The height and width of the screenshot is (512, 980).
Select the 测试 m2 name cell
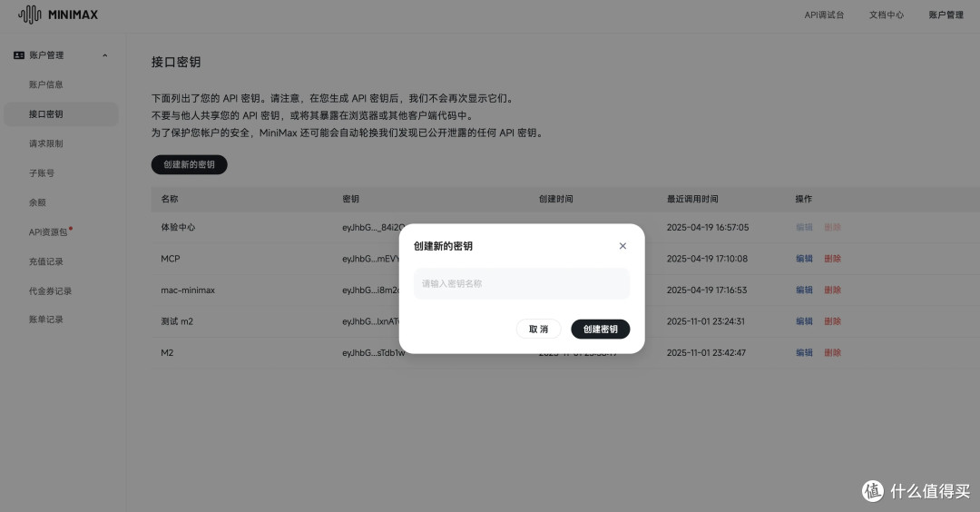tap(177, 320)
